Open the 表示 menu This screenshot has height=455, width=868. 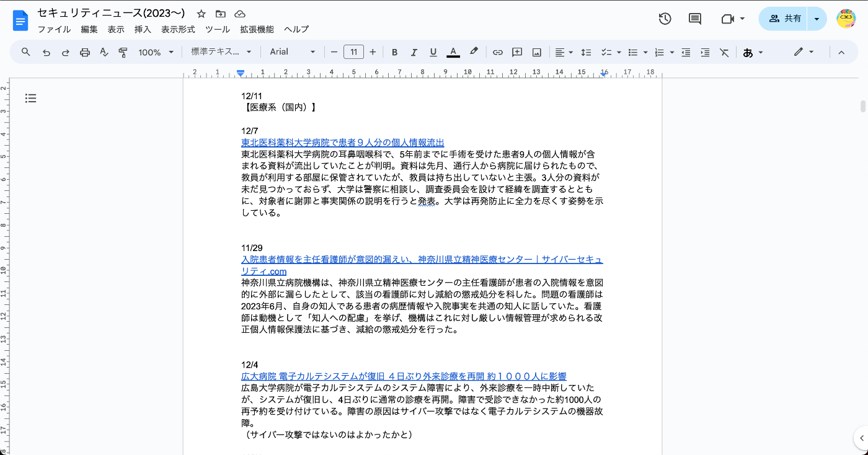click(x=116, y=29)
